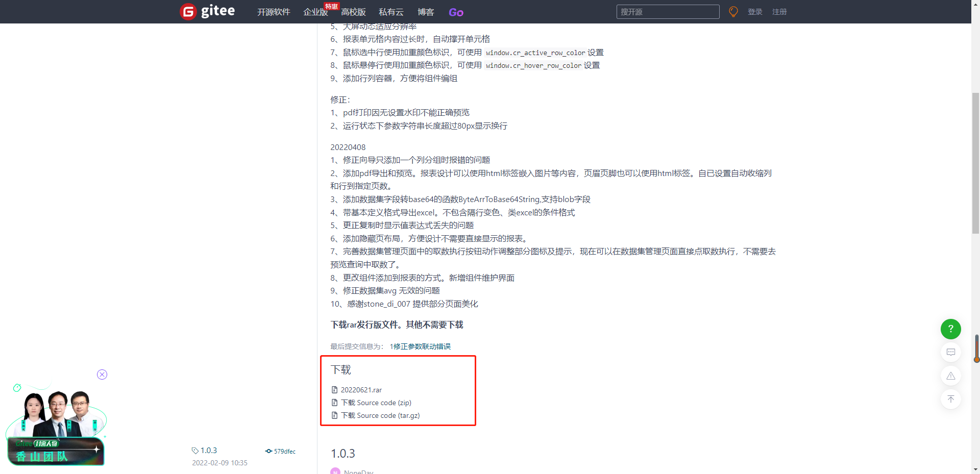Click the warning triangle report icon

point(951,376)
